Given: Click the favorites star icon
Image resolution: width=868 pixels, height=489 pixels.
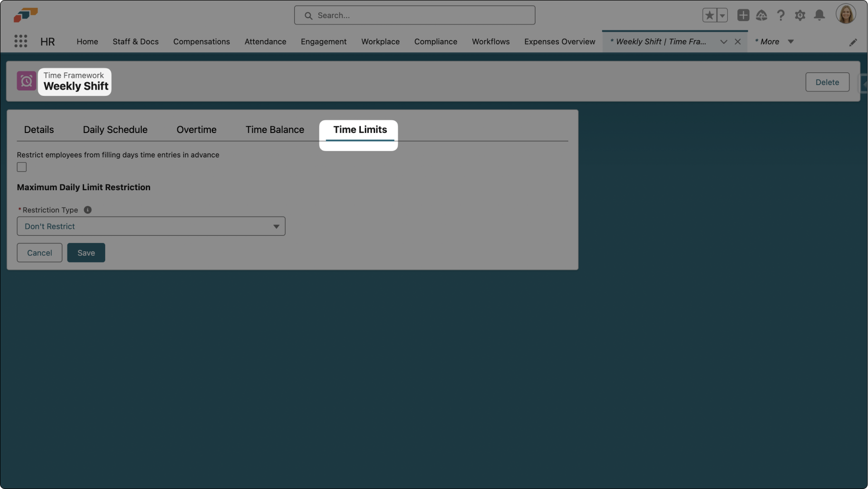Looking at the screenshot, I should click(710, 16).
